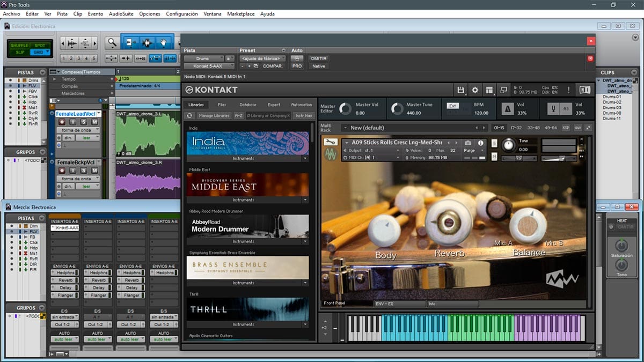Open the AudioSuite menu

122,13
